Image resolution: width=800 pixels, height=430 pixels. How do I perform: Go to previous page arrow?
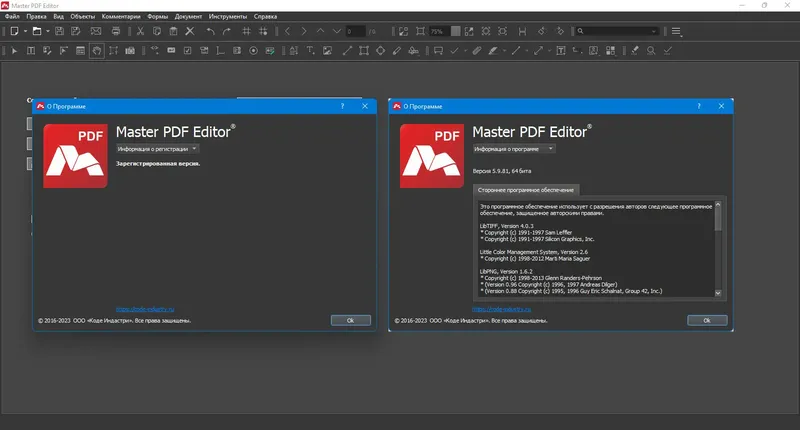287,31
